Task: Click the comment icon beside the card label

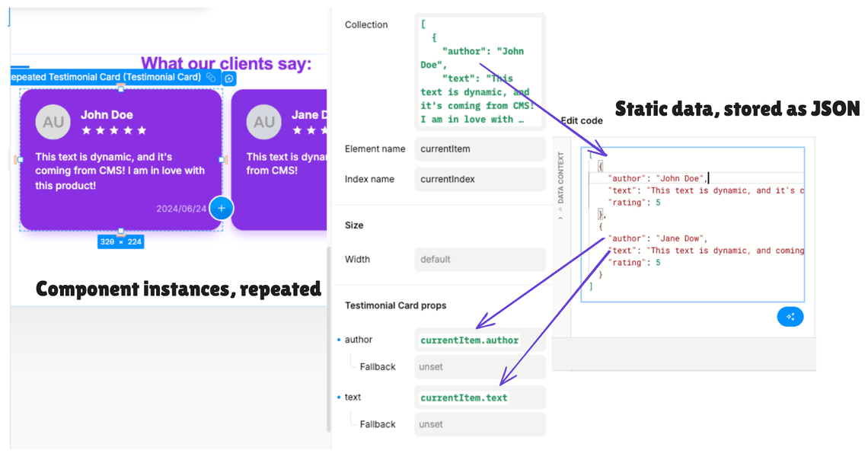Action: (229, 78)
